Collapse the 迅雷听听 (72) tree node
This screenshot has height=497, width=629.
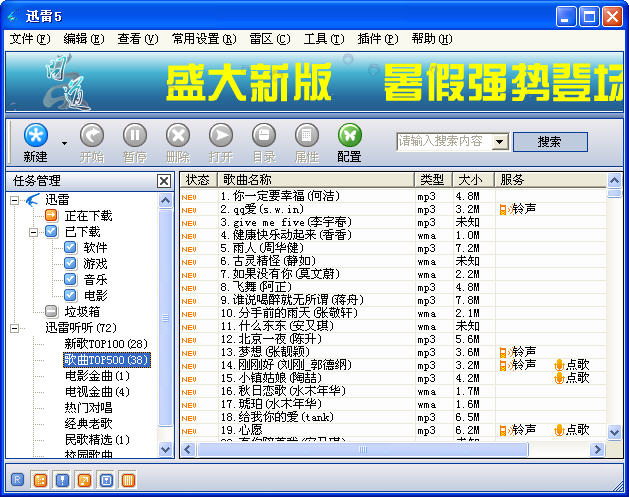coord(14,328)
